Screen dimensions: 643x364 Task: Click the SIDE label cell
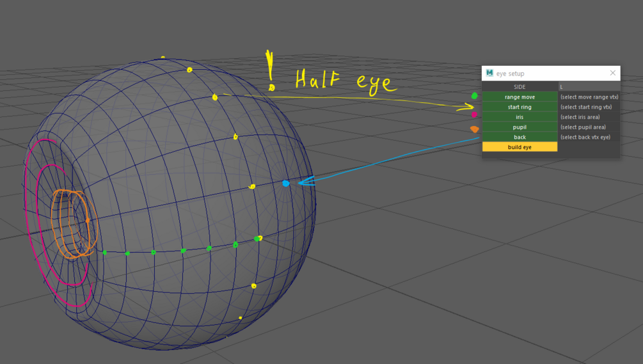coord(520,87)
